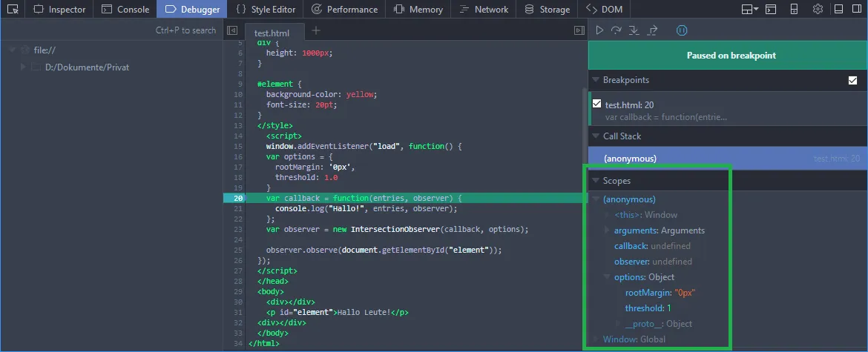Switch to the Storage tab
The image size is (868, 352).
pos(547,10)
